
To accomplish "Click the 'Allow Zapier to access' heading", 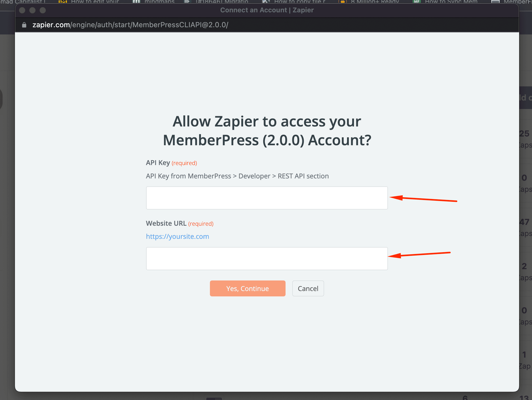I will (x=267, y=131).
